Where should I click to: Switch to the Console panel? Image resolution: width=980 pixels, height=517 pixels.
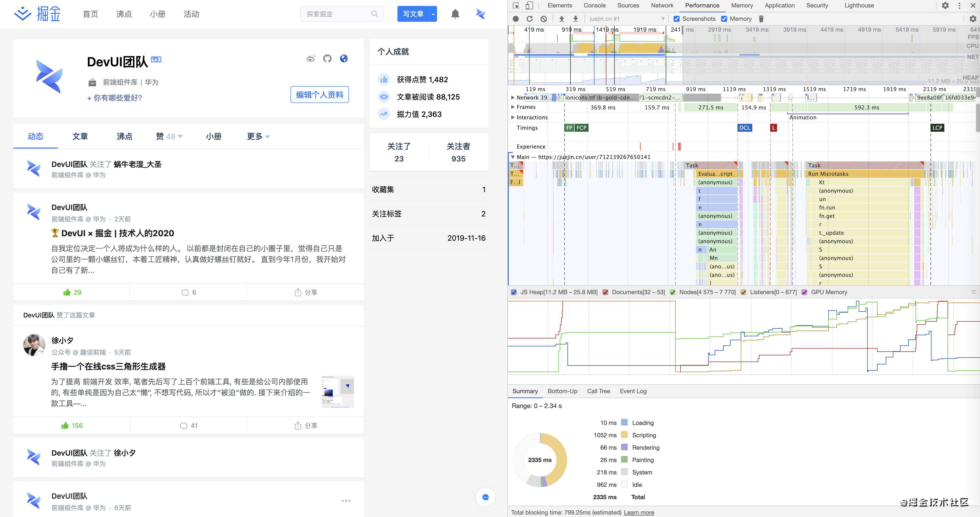(x=595, y=5)
